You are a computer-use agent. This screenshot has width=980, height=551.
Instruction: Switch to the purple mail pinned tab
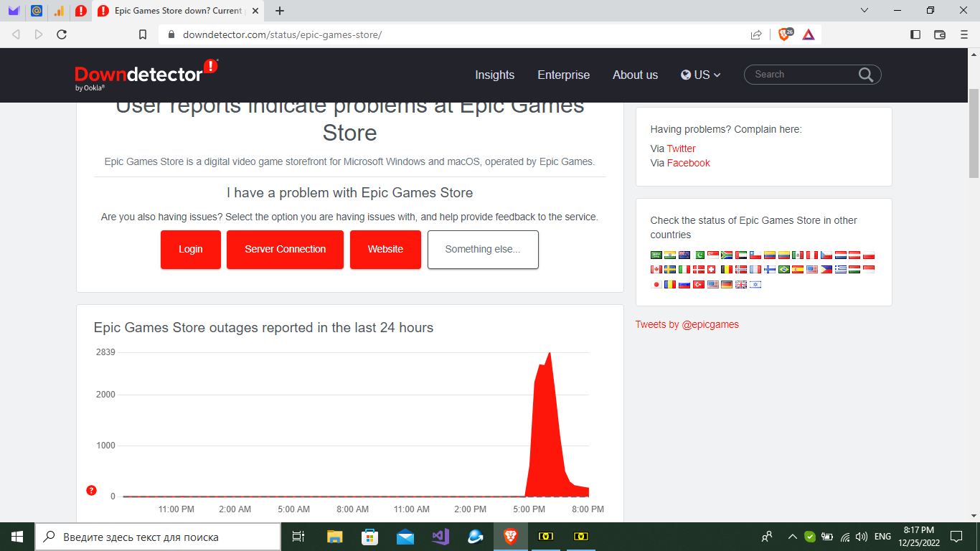click(x=14, y=11)
